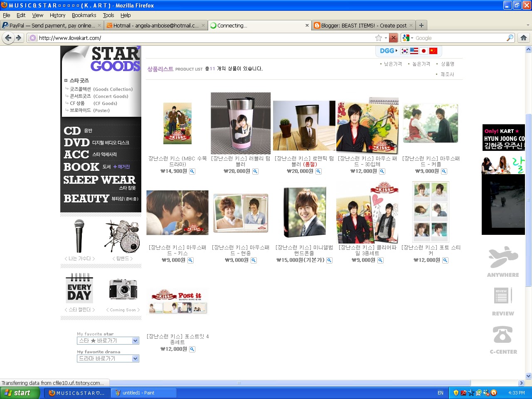
Task: Open the DGG dropdown arrow
Action: pos(397,51)
